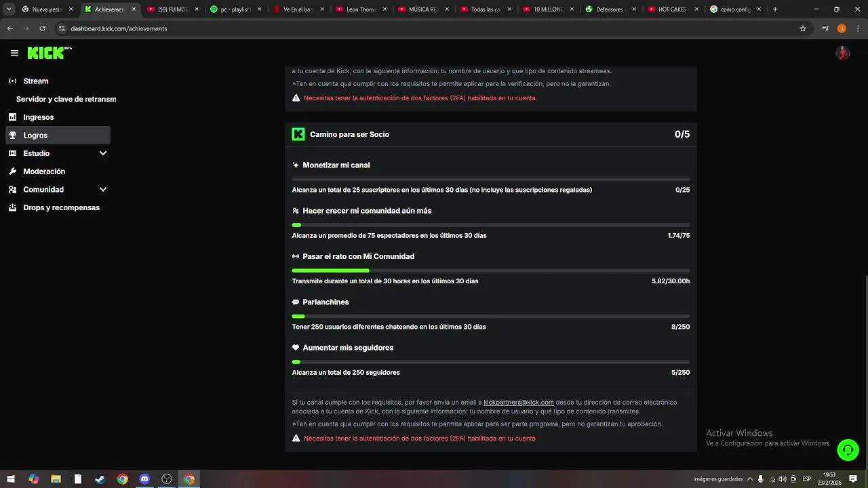This screenshot has height=488, width=868.
Task: Click the 8/250 chatters value
Action: click(681, 327)
